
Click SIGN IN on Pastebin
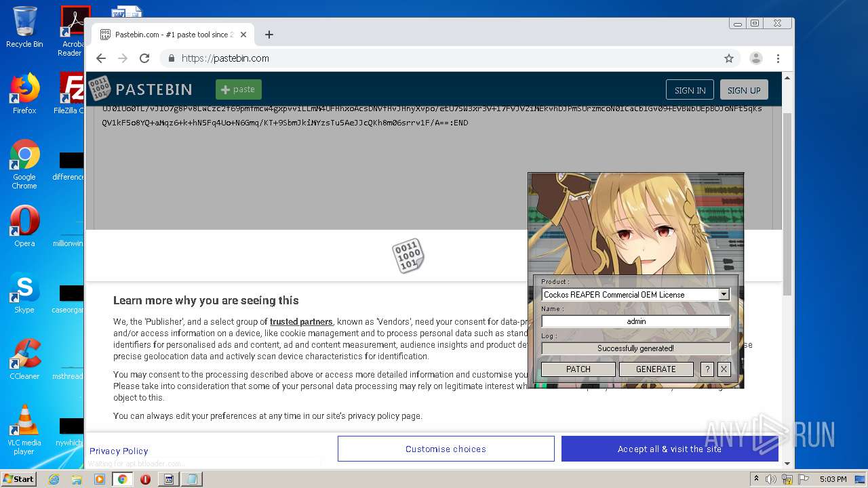[690, 90]
